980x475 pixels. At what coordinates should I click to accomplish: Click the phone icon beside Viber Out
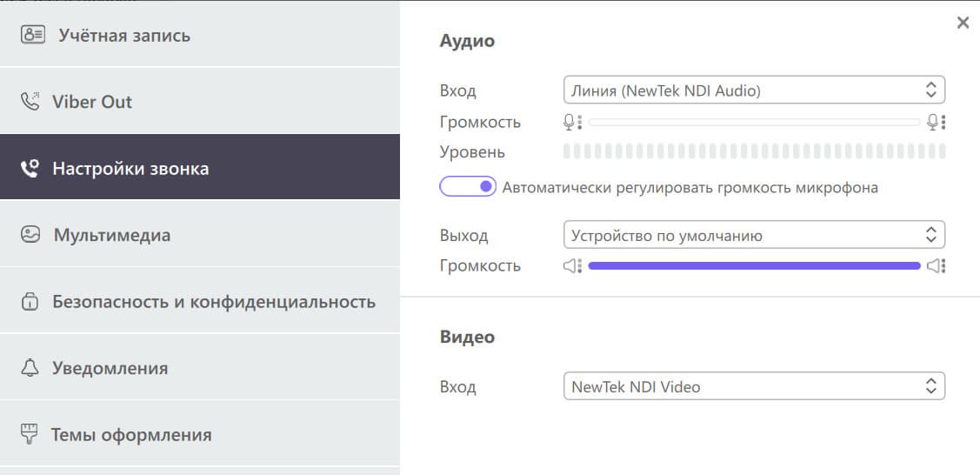(x=30, y=101)
